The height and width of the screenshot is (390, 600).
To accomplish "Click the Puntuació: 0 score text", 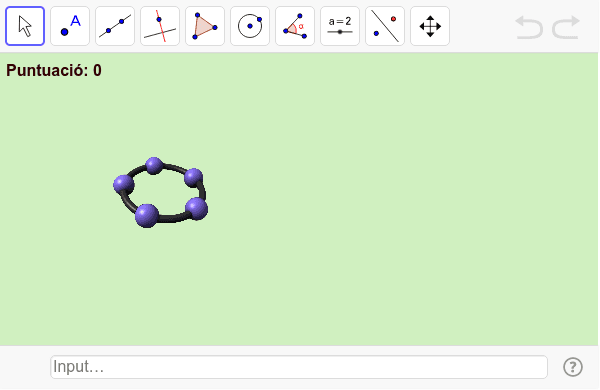I will tap(54, 70).
